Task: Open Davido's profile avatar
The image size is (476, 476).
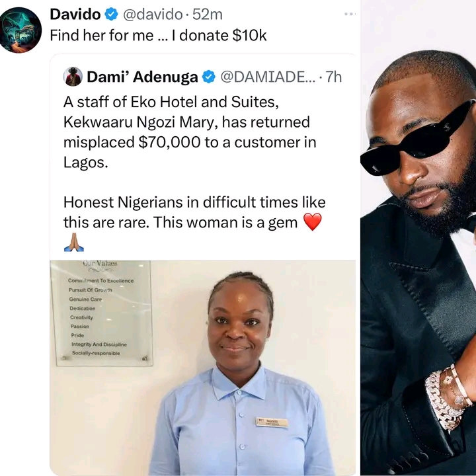Action: point(20,30)
